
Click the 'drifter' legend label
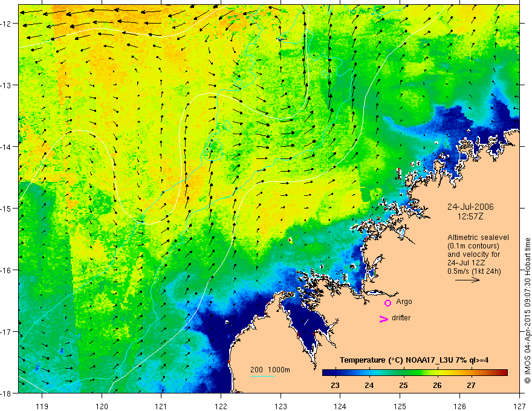pyautogui.click(x=401, y=318)
